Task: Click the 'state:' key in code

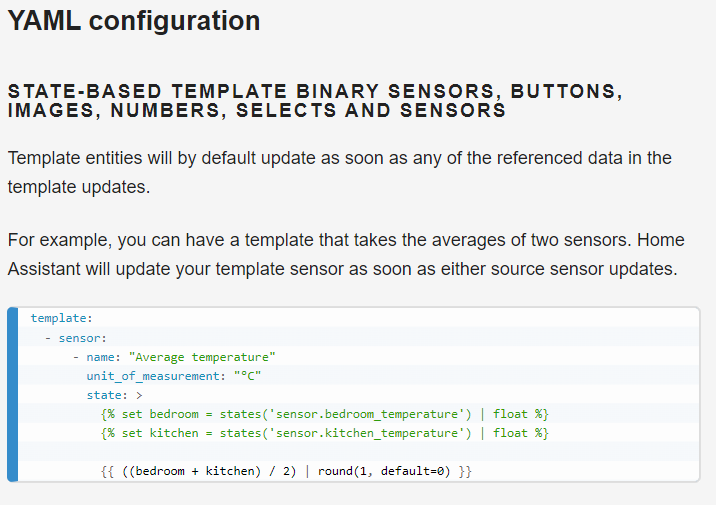Action: point(107,395)
